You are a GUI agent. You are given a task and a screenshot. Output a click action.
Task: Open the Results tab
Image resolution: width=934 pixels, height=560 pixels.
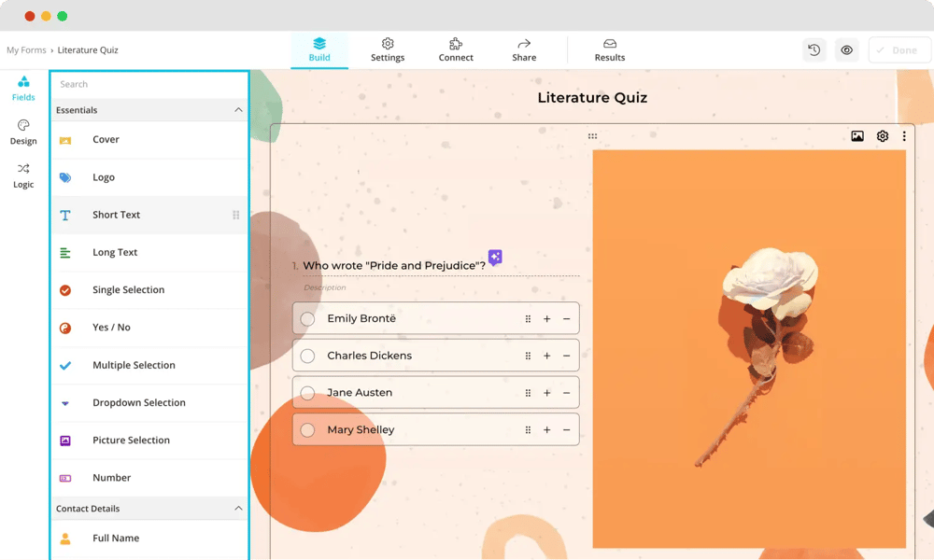pyautogui.click(x=610, y=50)
